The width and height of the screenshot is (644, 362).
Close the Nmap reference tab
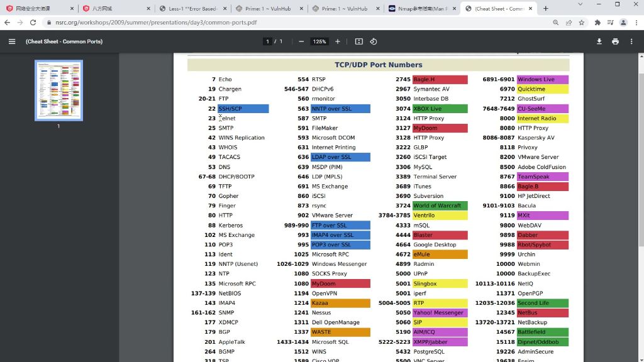coord(454,8)
